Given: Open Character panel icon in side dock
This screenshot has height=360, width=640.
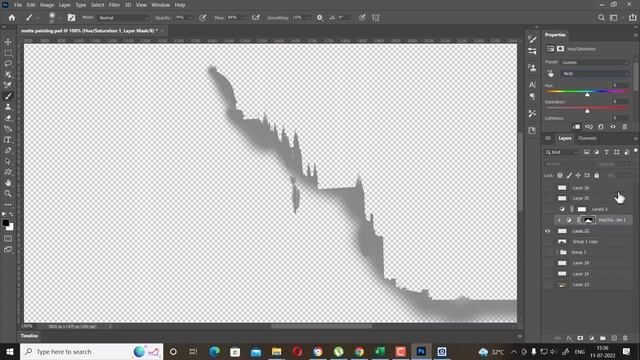Looking at the screenshot, I should click(532, 84).
